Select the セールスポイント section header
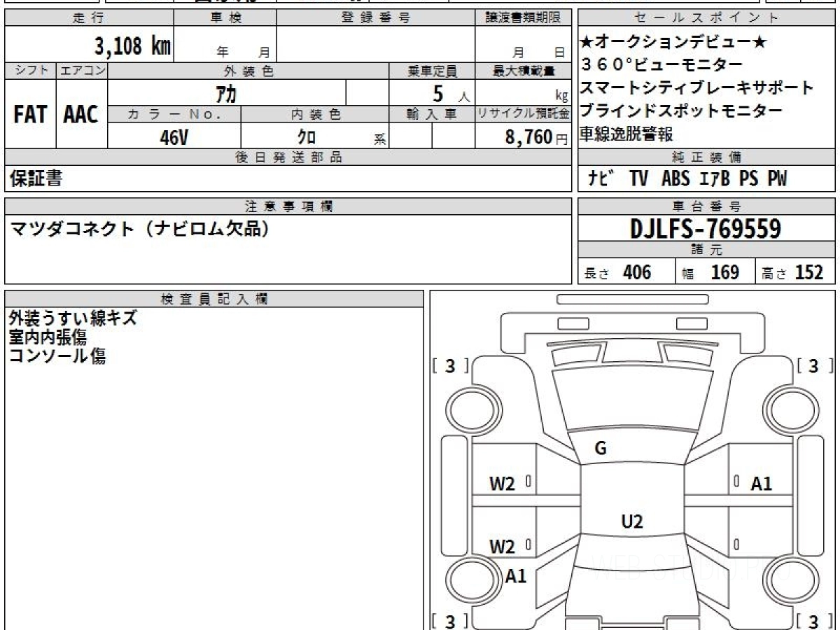This screenshot has height=630, width=840. [x=707, y=18]
